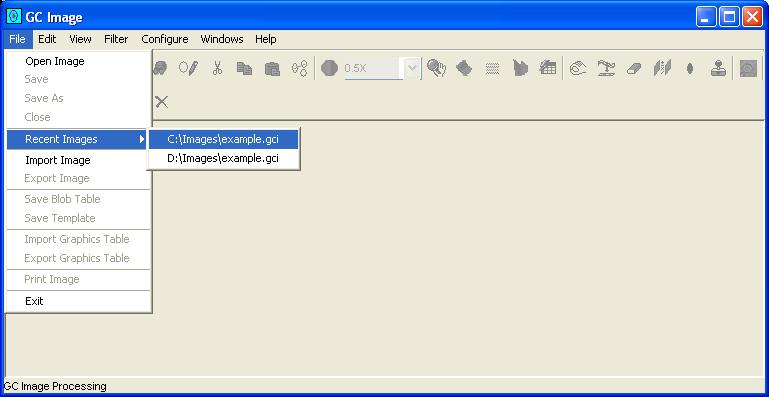Close the GC Image window
The image size is (769, 397).
752,17
